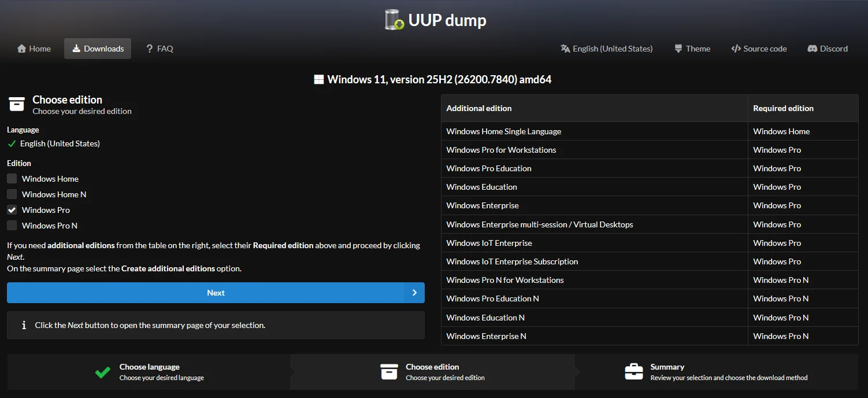Click Windows Enterprise multi-session / Virtual Desktops
Viewport: 868px width, 398px height.
pos(594,224)
